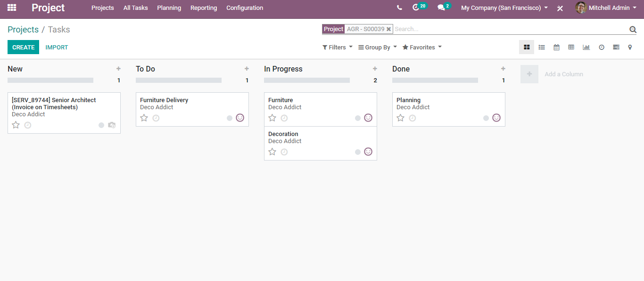Open activities clock icon with 20 badge

pos(419,7)
